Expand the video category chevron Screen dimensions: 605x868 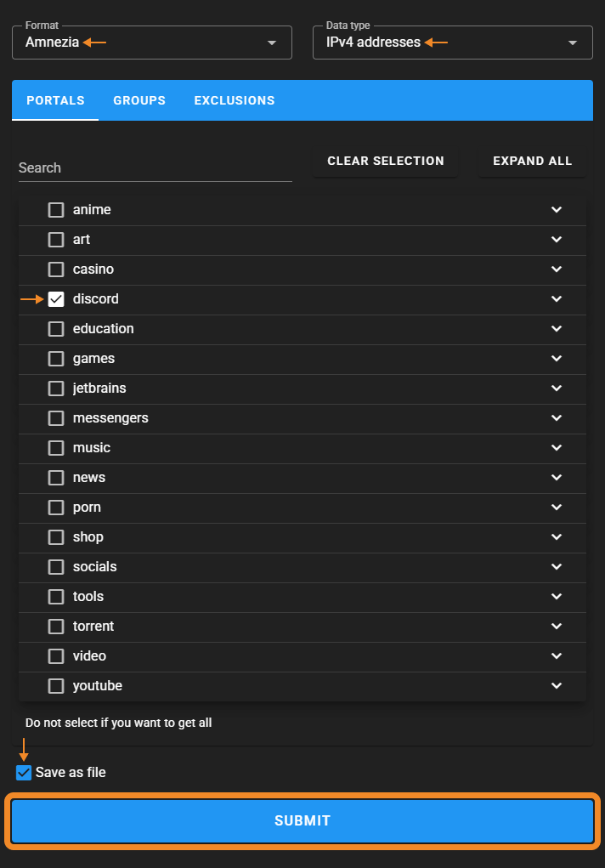pos(557,656)
